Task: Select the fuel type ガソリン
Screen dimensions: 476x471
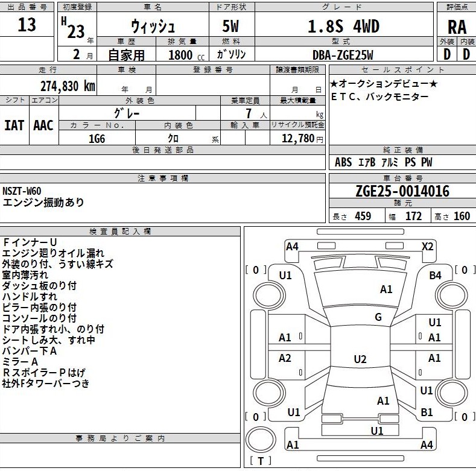Action: coord(231,54)
